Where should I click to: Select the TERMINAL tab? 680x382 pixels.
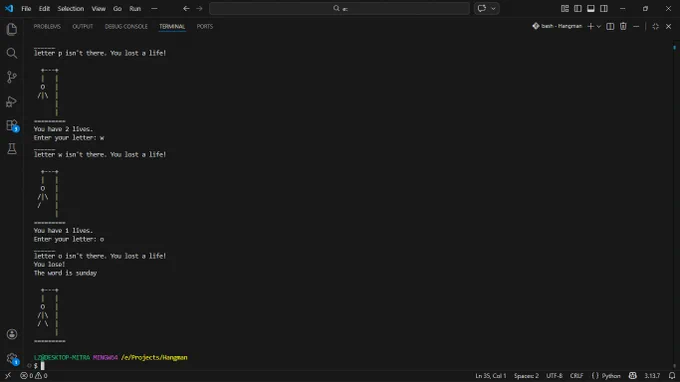pyautogui.click(x=172, y=26)
